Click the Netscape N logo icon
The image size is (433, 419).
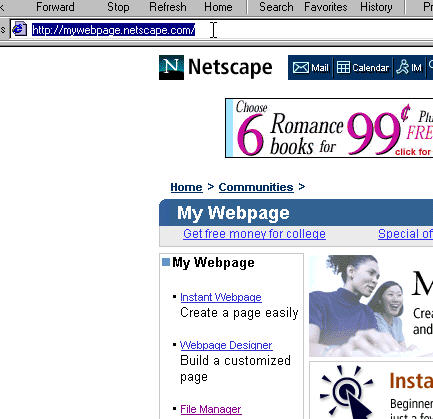click(x=171, y=67)
